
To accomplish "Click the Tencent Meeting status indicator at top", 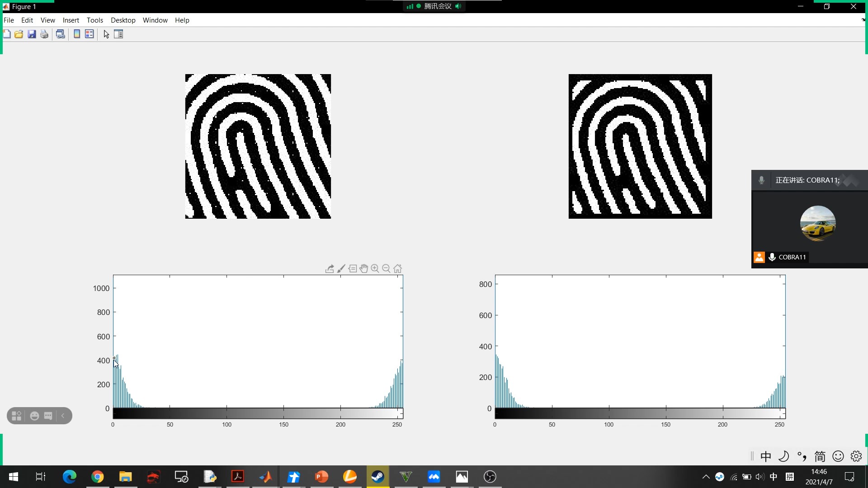I will point(434,6).
